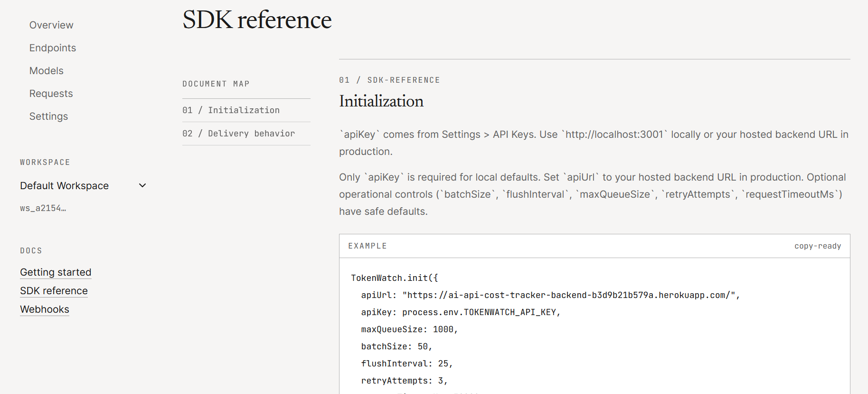Click the 01 / SDK-REFERENCE breadcrumb label

pos(389,80)
